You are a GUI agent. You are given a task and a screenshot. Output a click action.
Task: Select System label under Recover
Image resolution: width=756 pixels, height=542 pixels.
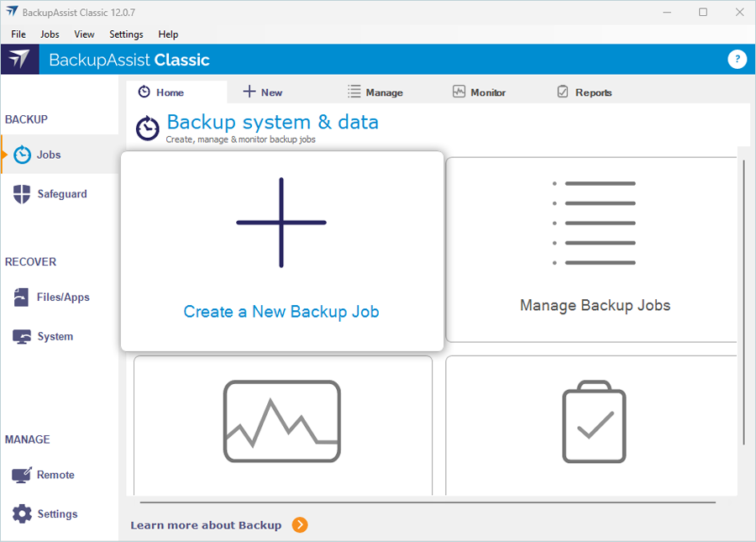coord(55,337)
